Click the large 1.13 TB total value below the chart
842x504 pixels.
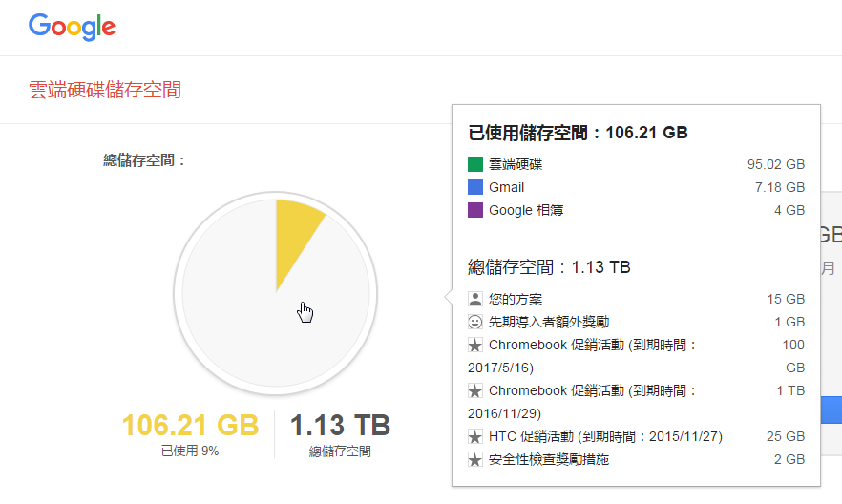340,425
